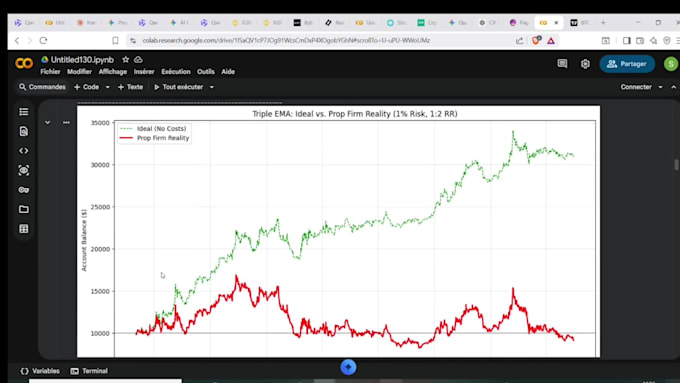This screenshot has height=383, width=680.
Task: Open the find and replace sidebar panel
Action: [x=24, y=131]
